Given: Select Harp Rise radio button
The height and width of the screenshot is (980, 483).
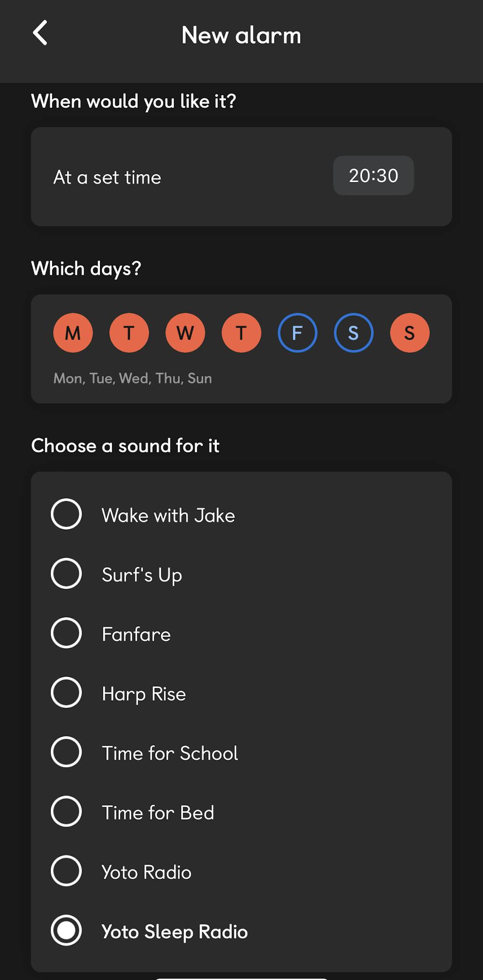Looking at the screenshot, I should pyautogui.click(x=66, y=692).
